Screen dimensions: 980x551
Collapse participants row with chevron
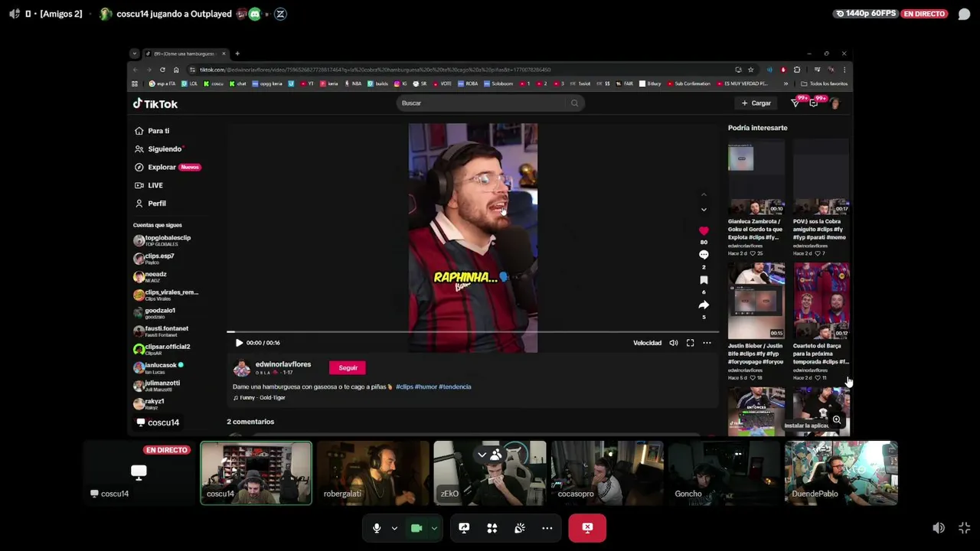[482, 455]
